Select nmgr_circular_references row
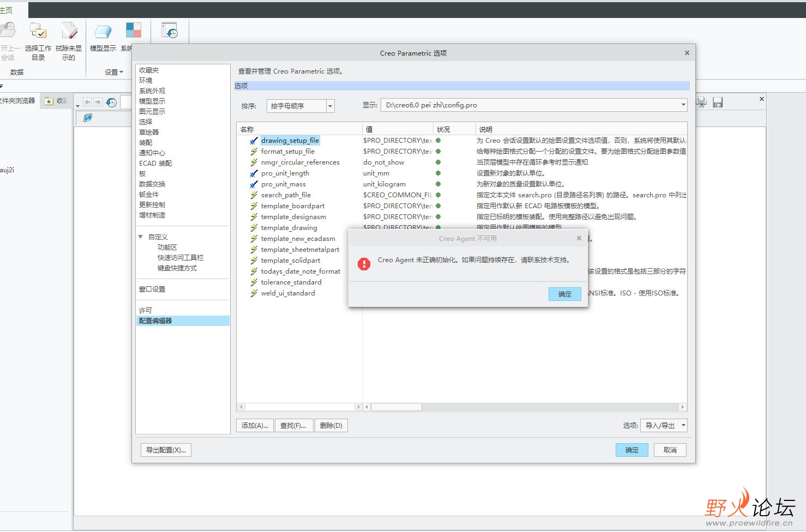806x532 pixels. click(300, 162)
